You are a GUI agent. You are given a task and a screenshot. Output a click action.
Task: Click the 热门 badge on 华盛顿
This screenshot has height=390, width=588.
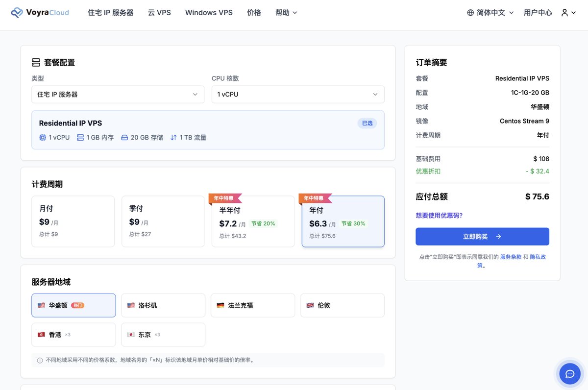tap(77, 305)
